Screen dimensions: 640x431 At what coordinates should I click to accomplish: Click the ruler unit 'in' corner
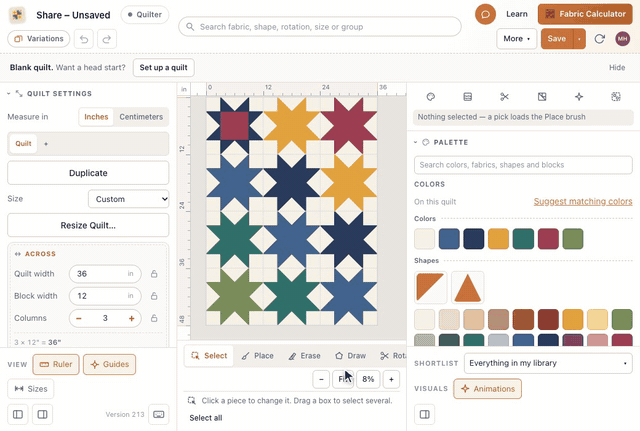(184, 89)
